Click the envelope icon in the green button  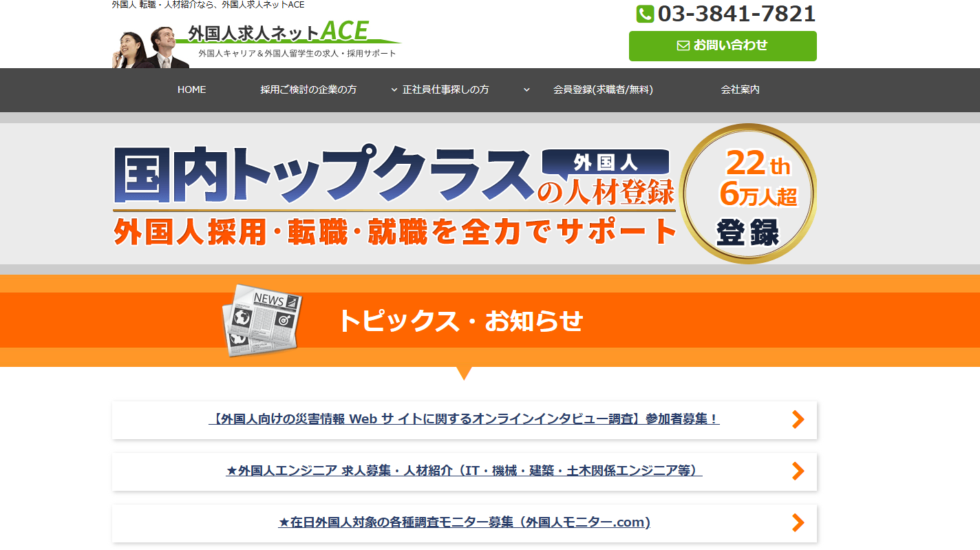(x=683, y=45)
